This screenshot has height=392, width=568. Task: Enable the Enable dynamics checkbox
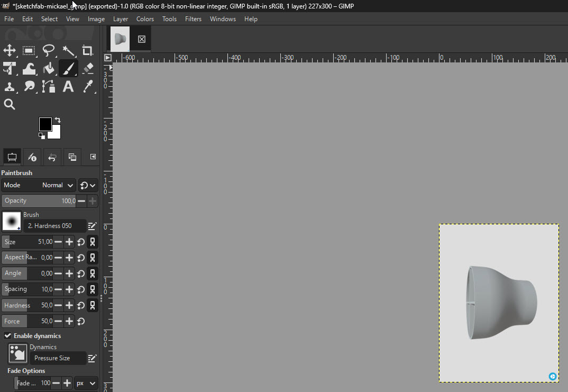8,335
